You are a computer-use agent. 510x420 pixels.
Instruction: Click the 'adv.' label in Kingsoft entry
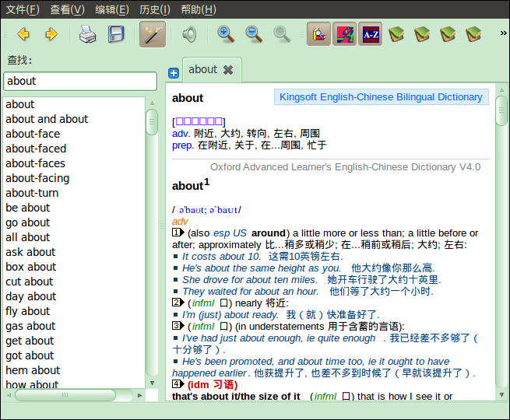pyautogui.click(x=181, y=134)
